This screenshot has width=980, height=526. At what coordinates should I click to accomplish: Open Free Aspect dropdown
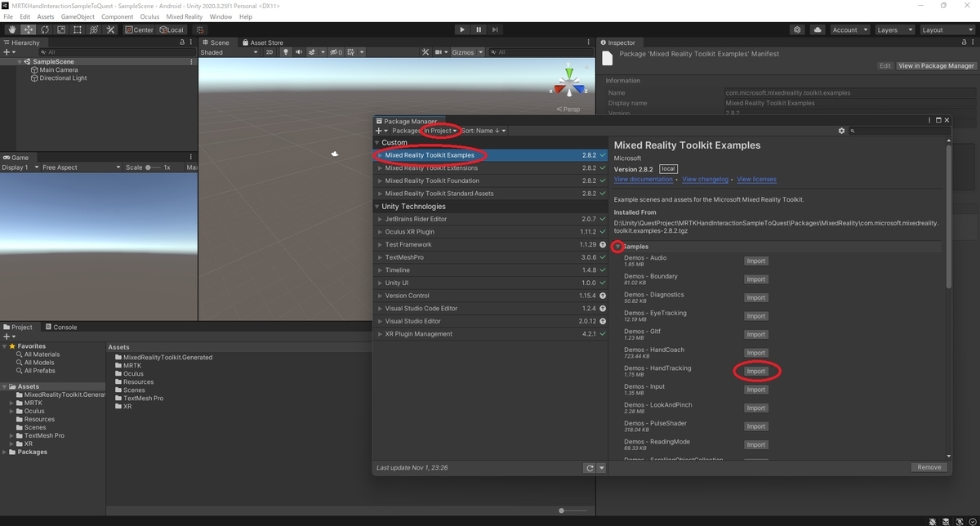80,167
